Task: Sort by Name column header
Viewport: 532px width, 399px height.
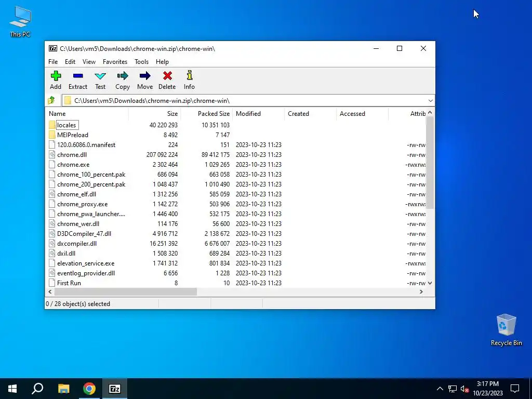Action: point(87,114)
